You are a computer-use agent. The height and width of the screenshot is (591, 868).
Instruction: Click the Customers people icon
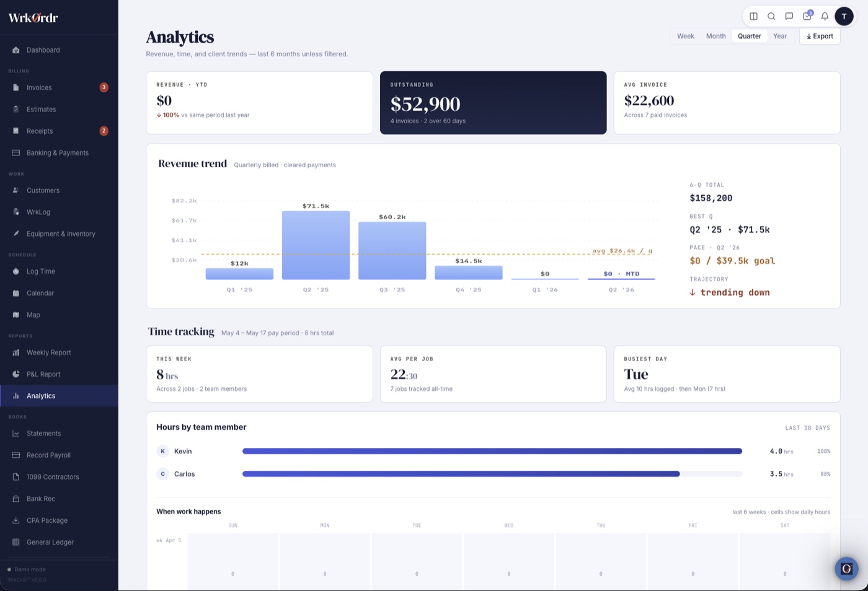click(x=16, y=191)
